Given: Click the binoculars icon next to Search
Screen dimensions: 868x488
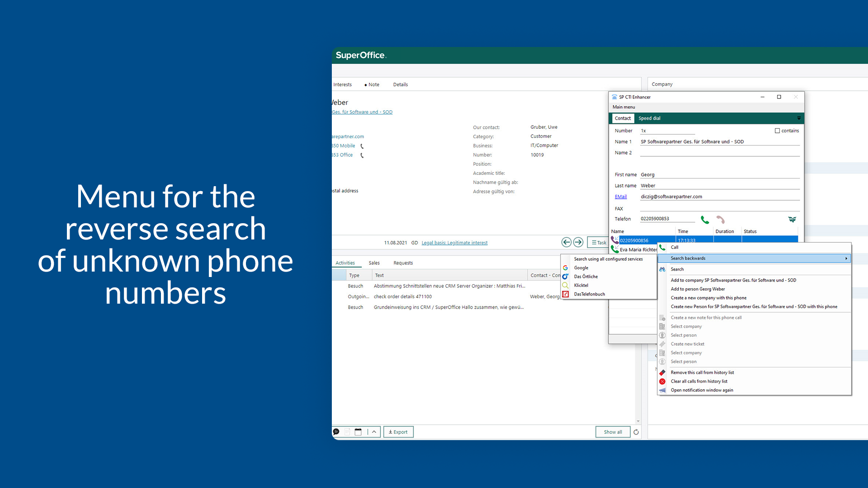Looking at the screenshot, I should (662, 269).
